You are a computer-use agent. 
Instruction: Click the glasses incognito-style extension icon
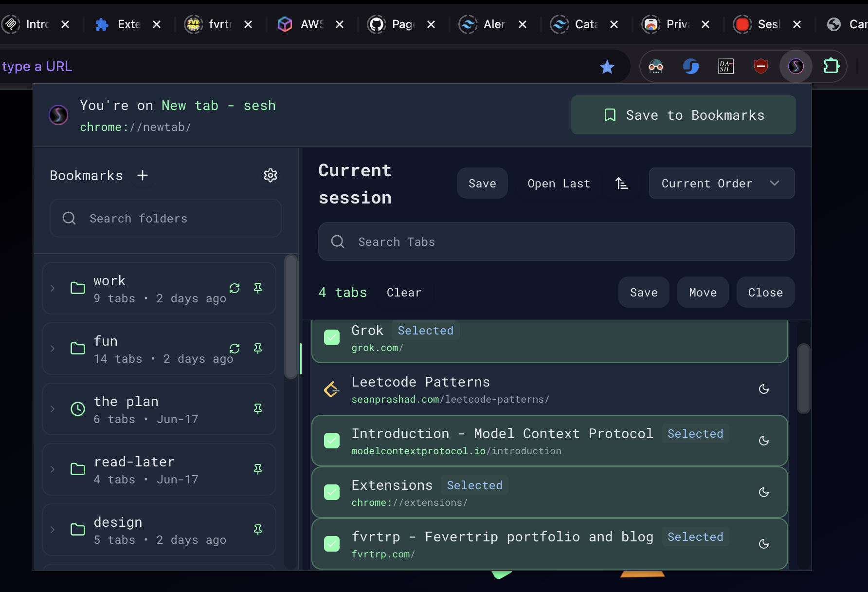point(655,66)
